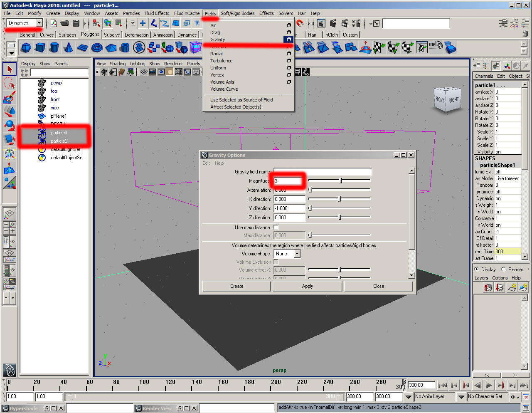The height and width of the screenshot is (413, 532).
Task: Adjust the X direction slider
Action: (340, 199)
